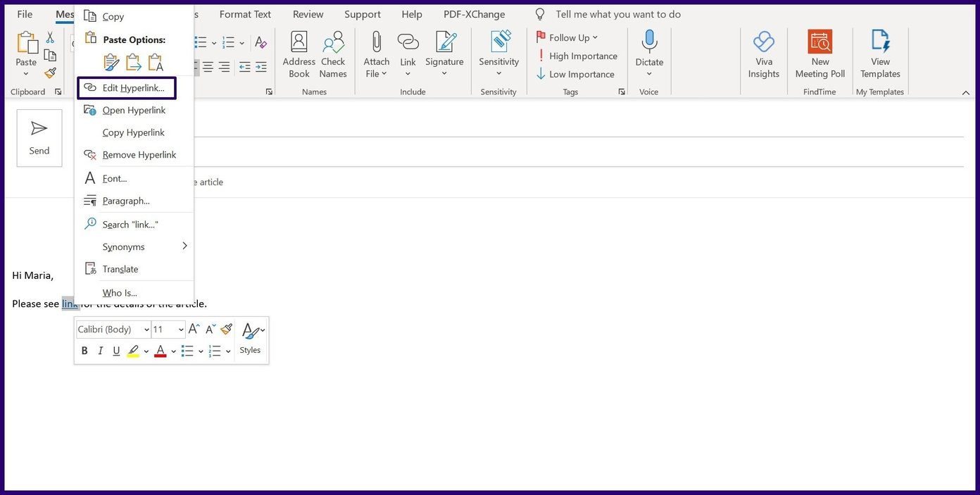Choose Translate from context menu
This screenshot has height=495, width=980.
pyautogui.click(x=134, y=269)
